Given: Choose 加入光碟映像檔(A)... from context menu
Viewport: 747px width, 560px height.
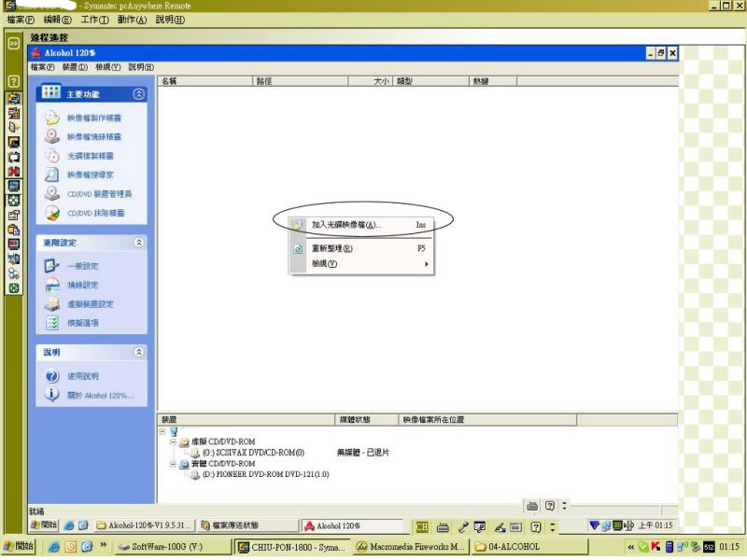Looking at the screenshot, I should [361, 224].
